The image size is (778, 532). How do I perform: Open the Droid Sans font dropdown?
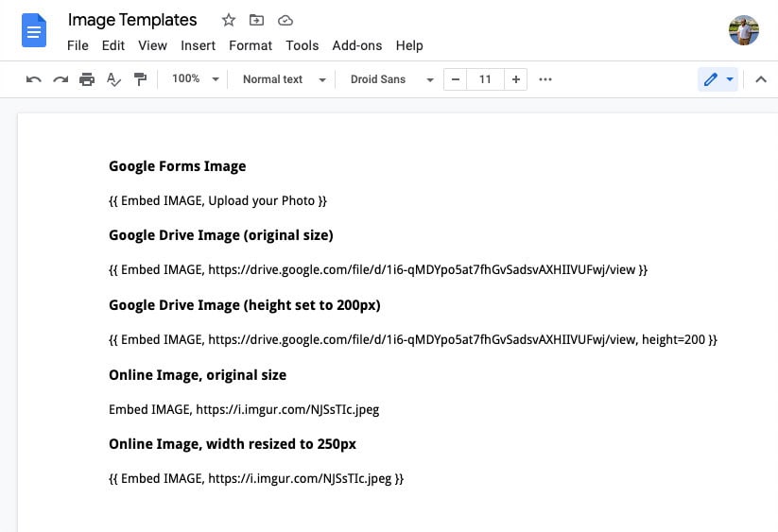(x=392, y=79)
